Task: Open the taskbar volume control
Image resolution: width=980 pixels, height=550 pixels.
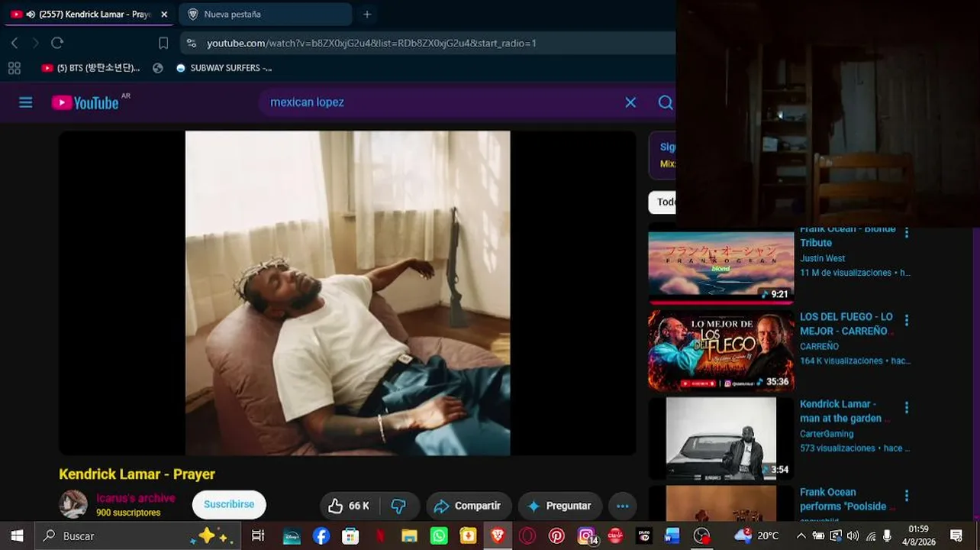Action: pyautogui.click(x=853, y=536)
